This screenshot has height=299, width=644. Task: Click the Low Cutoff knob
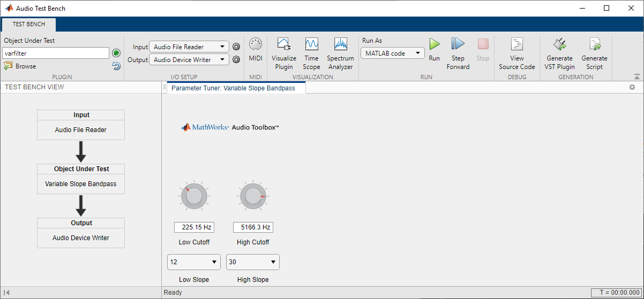pos(193,197)
